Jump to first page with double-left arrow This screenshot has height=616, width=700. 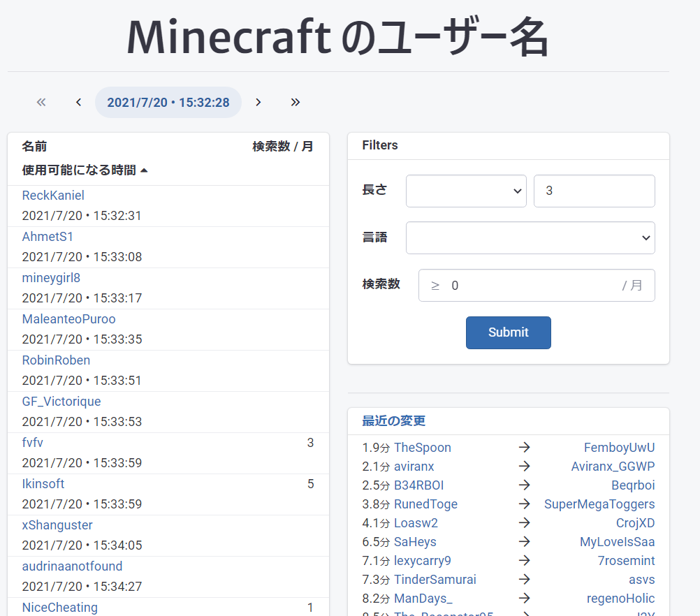click(41, 102)
